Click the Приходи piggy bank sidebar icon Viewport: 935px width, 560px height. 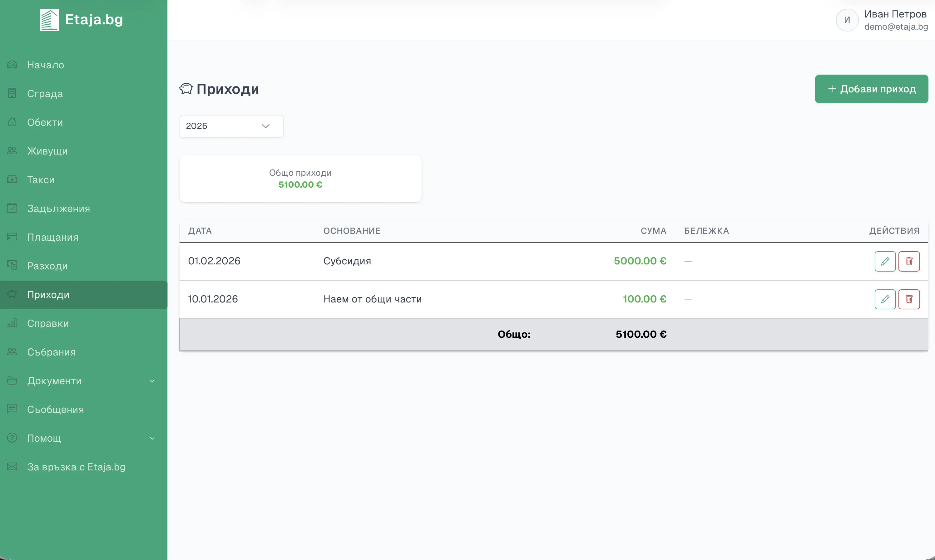[12, 294]
